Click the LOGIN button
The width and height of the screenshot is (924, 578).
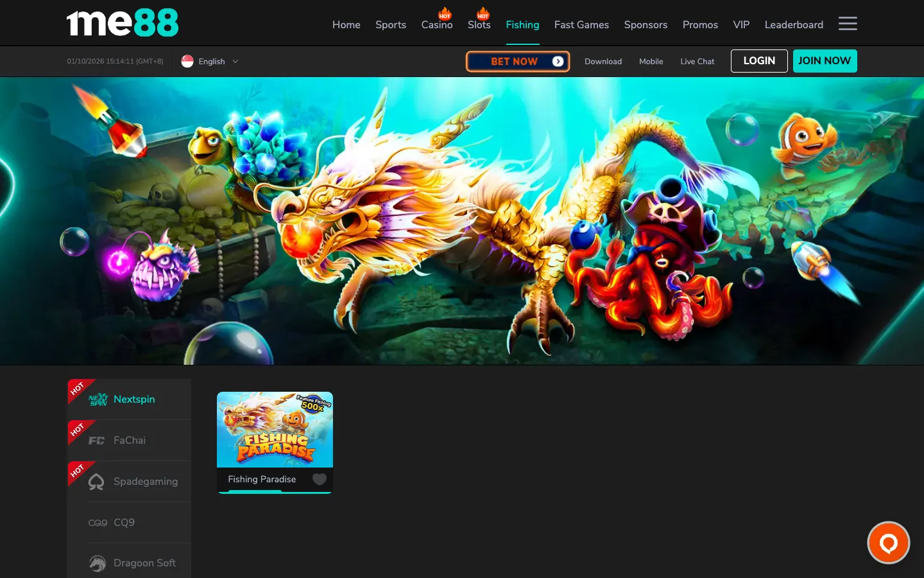click(759, 61)
